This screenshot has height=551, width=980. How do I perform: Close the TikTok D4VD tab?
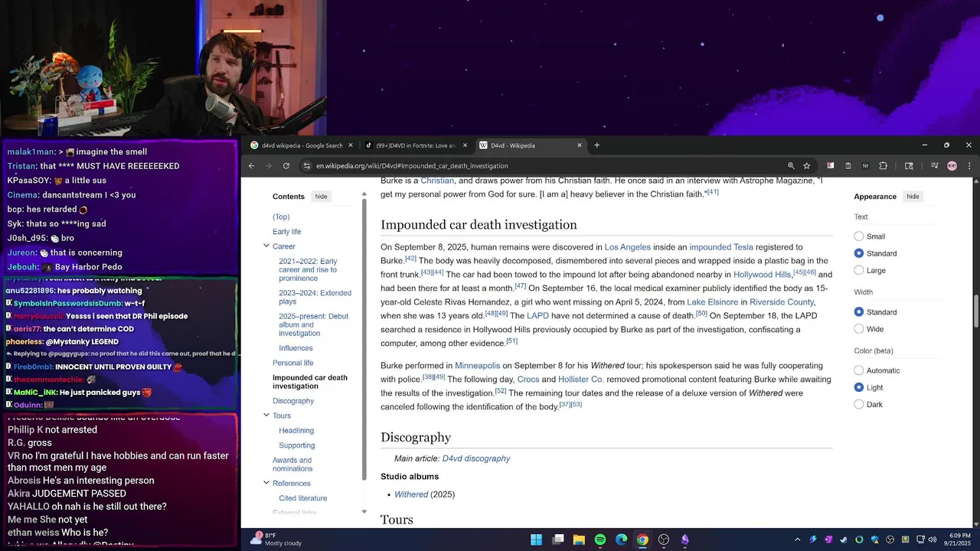[x=465, y=145]
